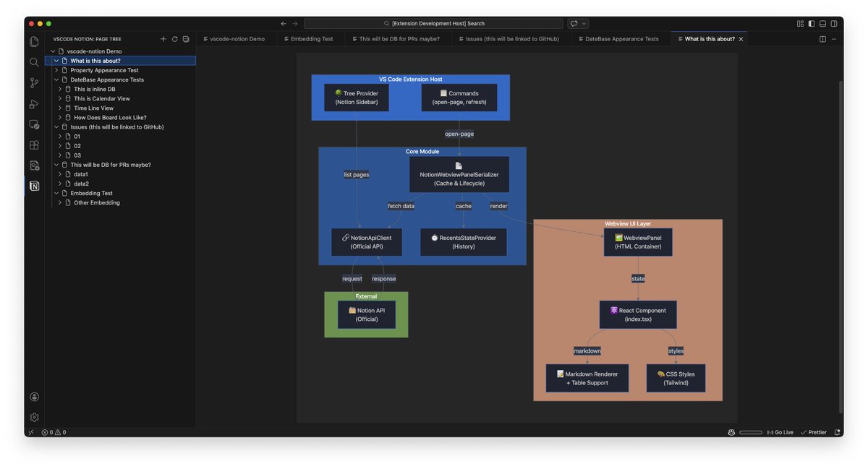Click the RecentsStateProvider diagram node
The height and width of the screenshot is (469, 868).
point(464,242)
